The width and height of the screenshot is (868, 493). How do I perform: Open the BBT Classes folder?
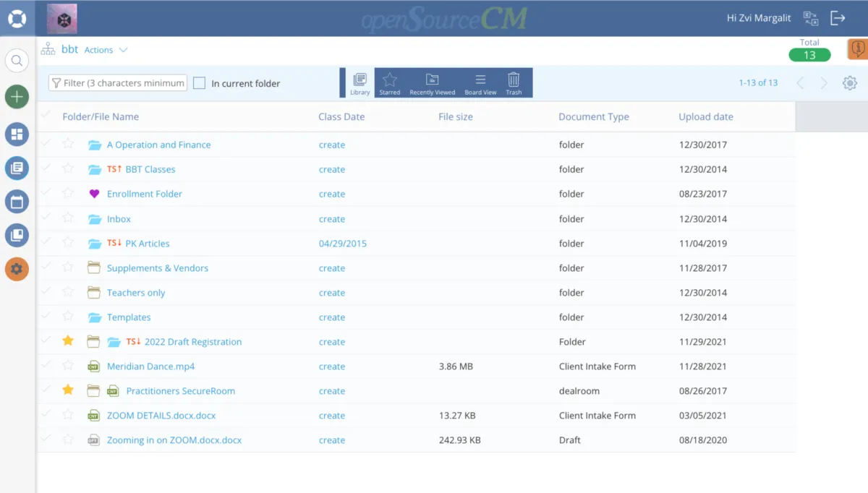pyautogui.click(x=150, y=169)
